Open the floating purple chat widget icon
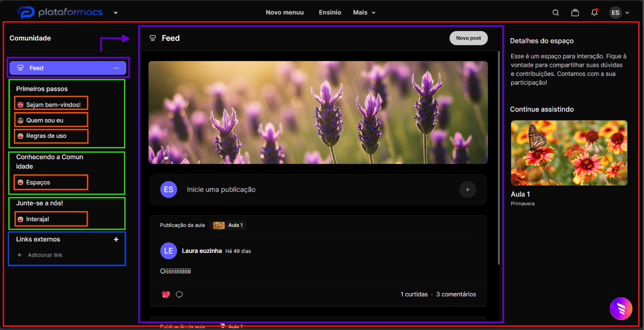Screen dimensions: 644x330 pyautogui.click(x=621, y=309)
